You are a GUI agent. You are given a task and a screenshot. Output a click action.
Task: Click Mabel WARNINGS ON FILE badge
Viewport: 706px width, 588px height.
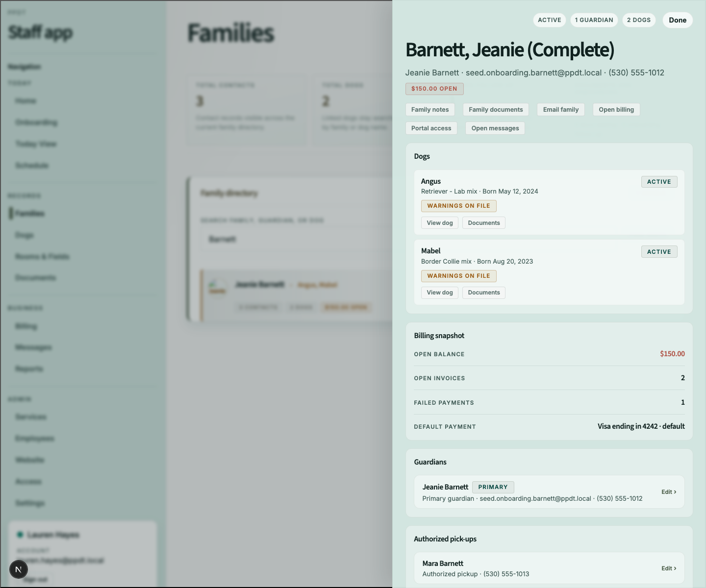click(x=459, y=276)
